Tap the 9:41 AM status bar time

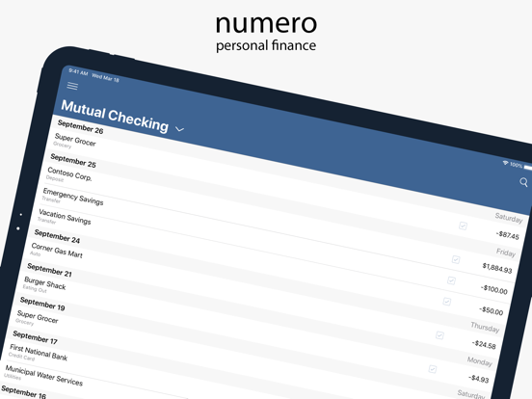[78, 71]
